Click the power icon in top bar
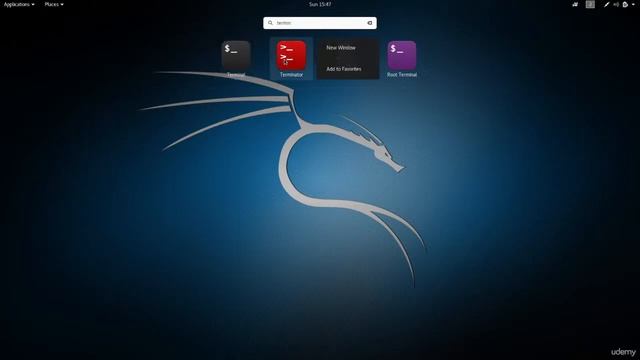This screenshot has height=360, width=640. coord(625,4)
